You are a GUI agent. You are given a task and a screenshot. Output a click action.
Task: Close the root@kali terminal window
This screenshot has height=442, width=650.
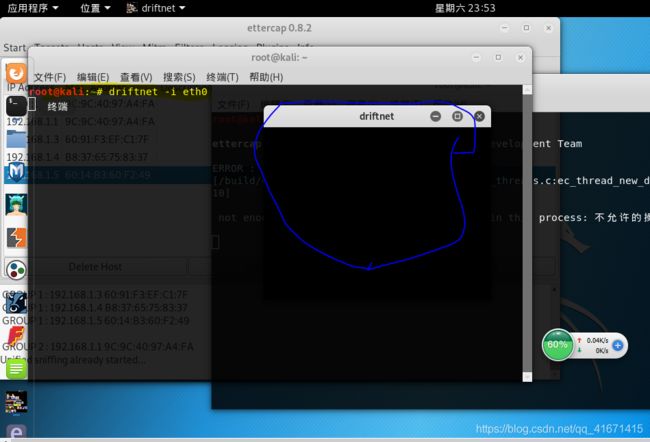point(520,58)
